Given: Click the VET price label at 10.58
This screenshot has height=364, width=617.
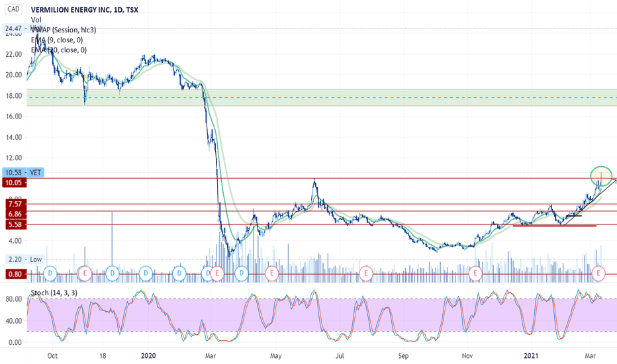Looking at the screenshot, I should point(24,172).
